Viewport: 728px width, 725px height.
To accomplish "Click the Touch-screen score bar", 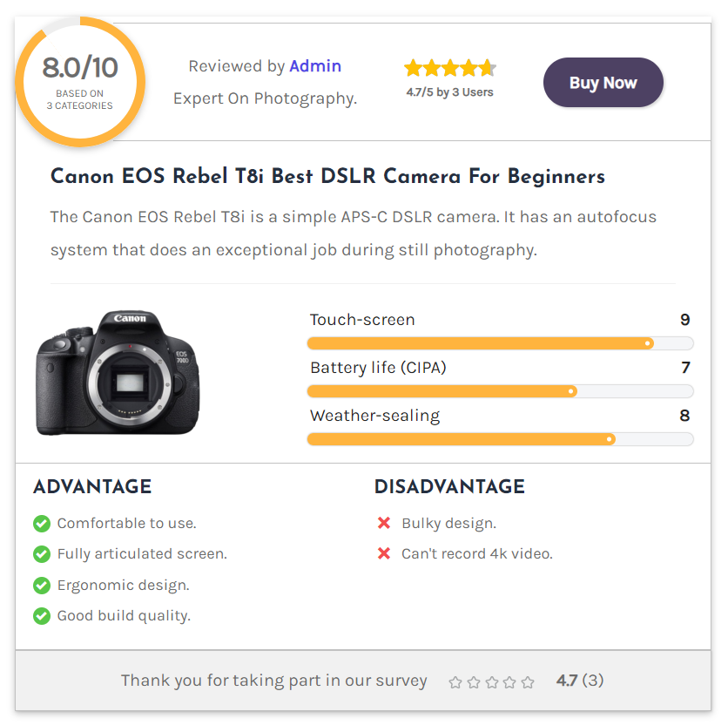I will coord(500,343).
